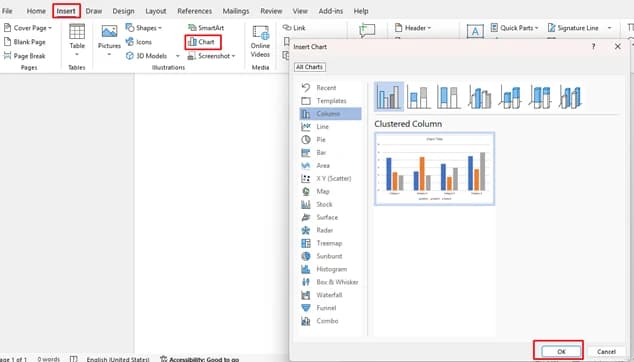Expand the Shapes gallery
634x362 pixels.
pyautogui.click(x=144, y=28)
